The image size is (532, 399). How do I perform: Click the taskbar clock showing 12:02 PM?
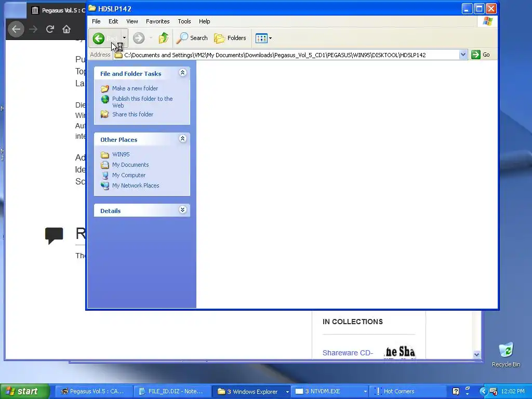(x=513, y=391)
